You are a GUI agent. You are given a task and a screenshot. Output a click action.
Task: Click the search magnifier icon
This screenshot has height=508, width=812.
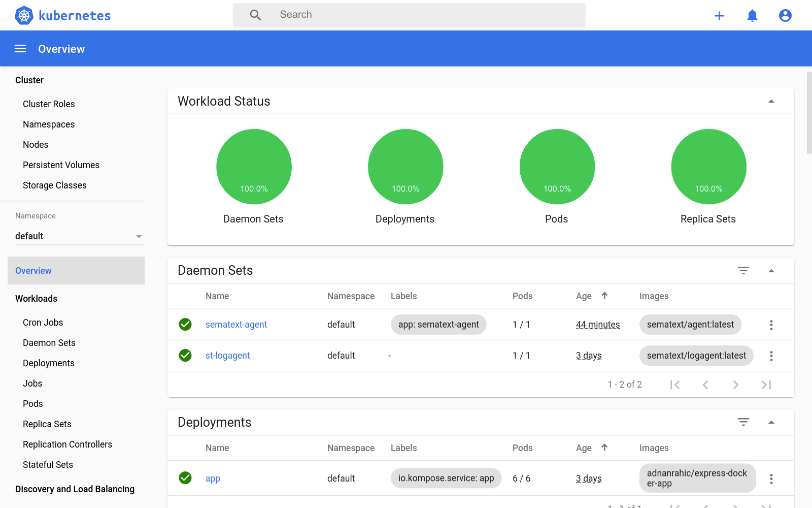(x=255, y=15)
